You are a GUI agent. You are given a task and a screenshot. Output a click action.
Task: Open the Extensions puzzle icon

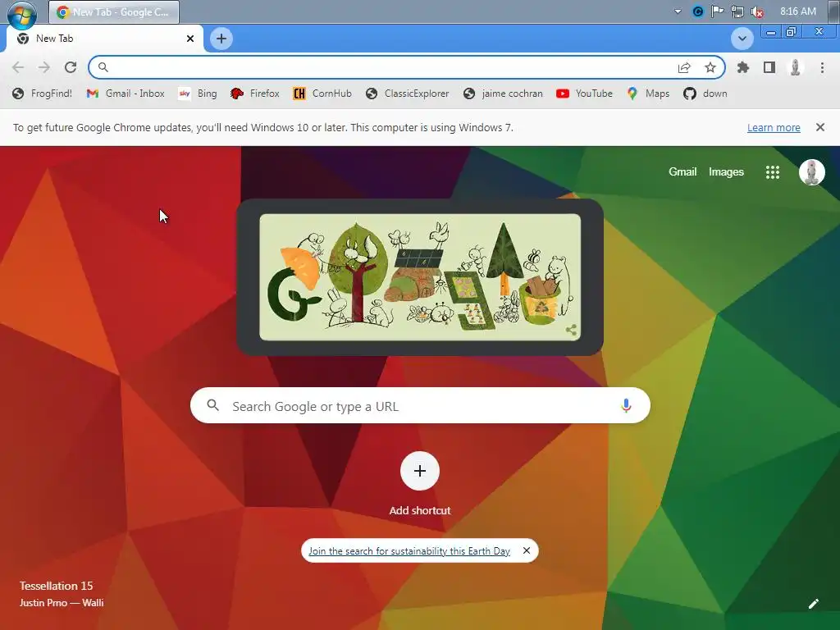point(743,67)
